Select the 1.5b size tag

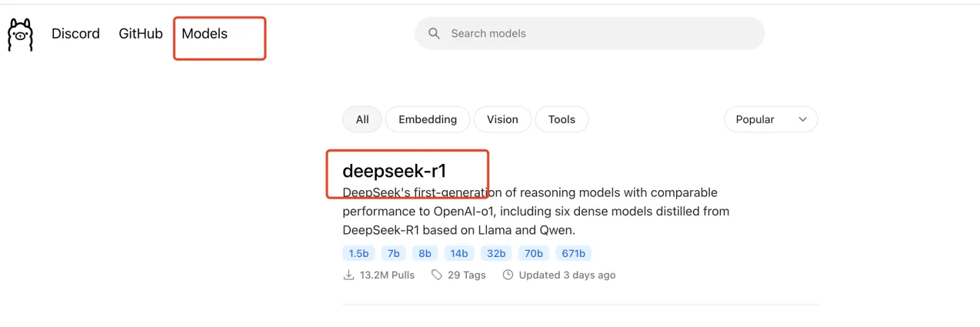359,253
